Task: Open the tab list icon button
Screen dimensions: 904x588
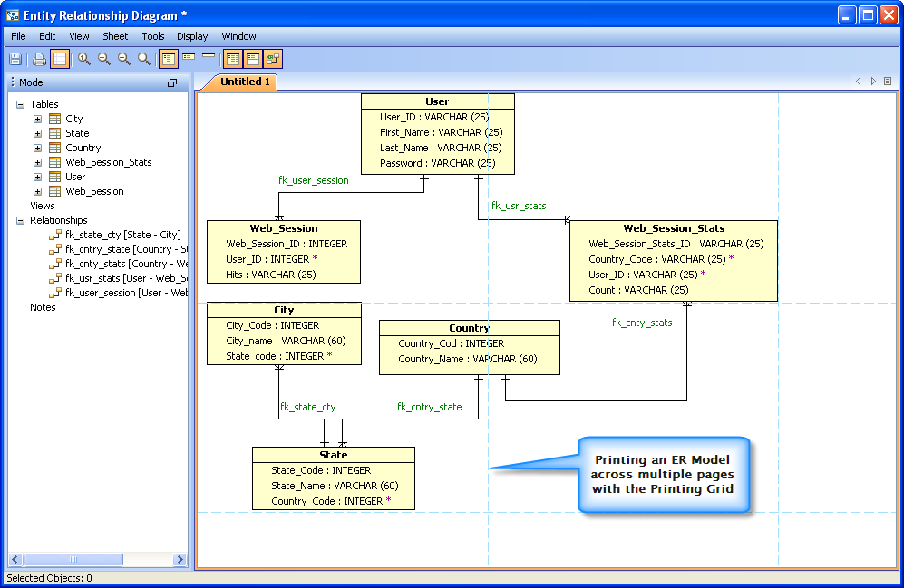Action: pos(888,82)
